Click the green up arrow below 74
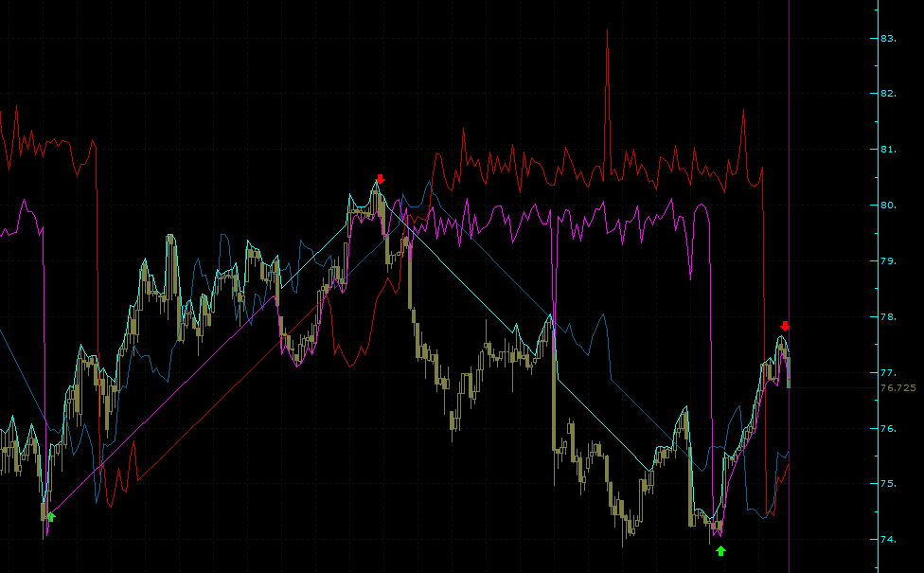This screenshot has height=573, width=924. 720,550
